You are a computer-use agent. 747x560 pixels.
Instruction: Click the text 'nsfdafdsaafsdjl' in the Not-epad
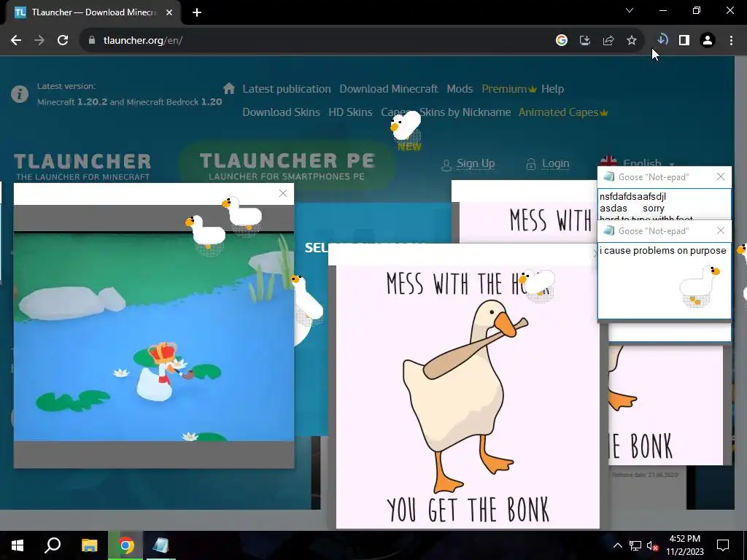point(632,197)
